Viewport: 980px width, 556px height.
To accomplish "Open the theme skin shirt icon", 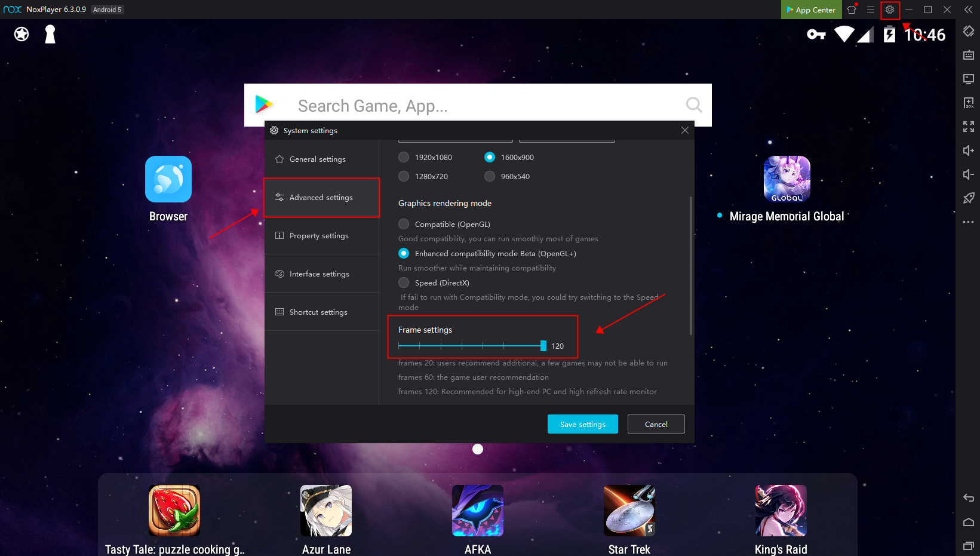I will pos(852,10).
